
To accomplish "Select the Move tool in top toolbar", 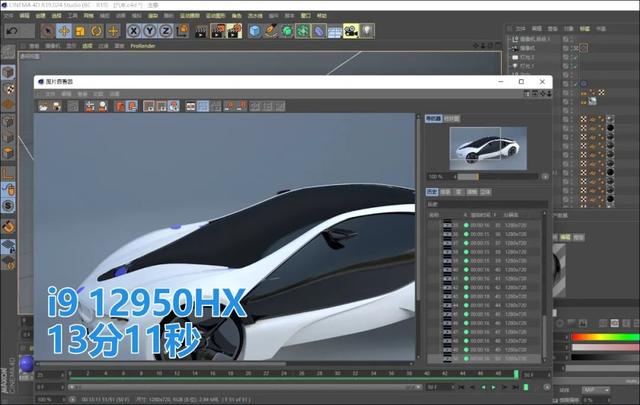I will 63,31.
